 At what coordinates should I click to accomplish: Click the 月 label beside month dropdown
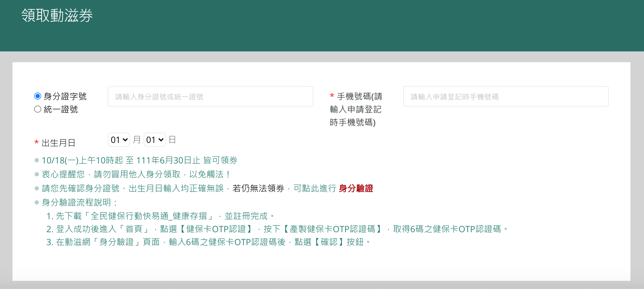(137, 140)
